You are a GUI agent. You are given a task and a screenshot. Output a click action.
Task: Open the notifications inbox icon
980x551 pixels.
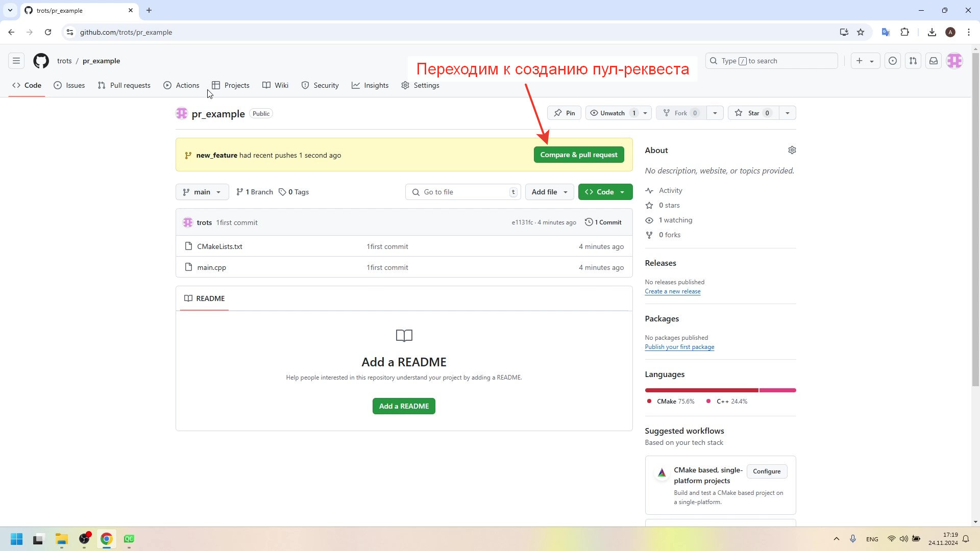tap(933, 61)
